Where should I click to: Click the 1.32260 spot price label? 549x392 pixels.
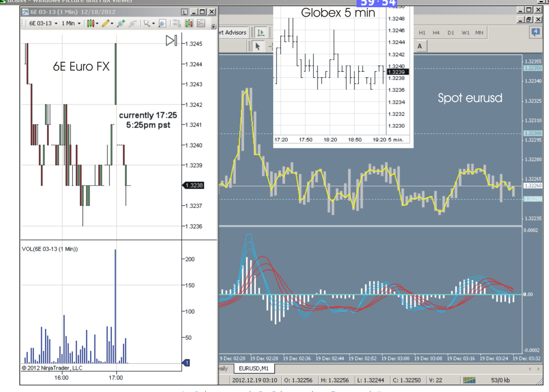[x=532, y=186]
